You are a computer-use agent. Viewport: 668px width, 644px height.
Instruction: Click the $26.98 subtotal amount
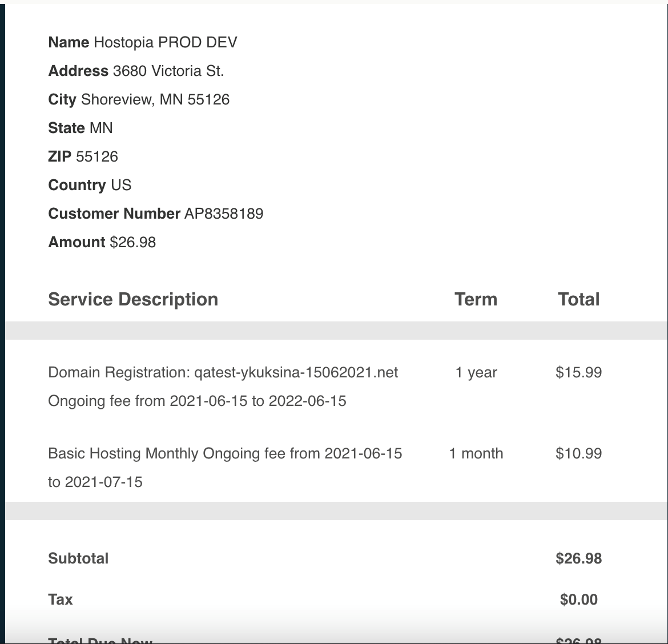coord(578,559)
